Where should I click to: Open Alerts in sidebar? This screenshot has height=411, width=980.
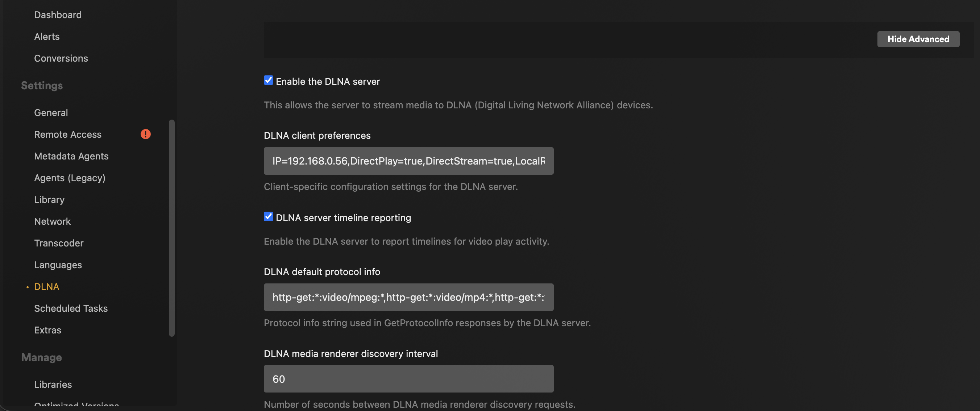point(47,37)
